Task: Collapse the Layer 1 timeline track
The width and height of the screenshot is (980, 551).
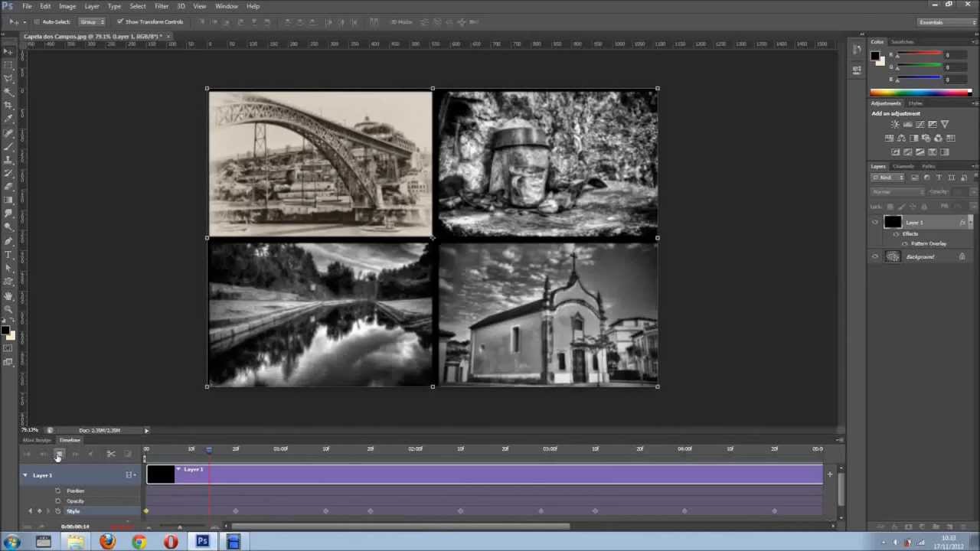Action: point(24,475)
